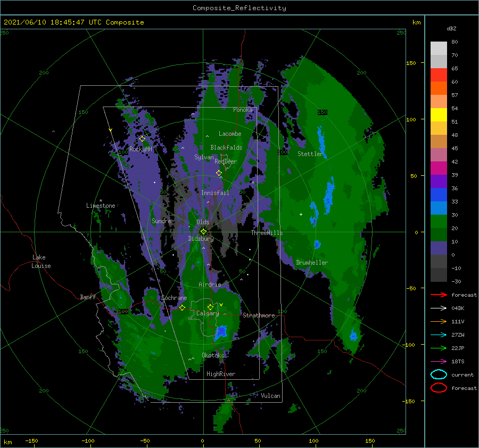Click the ThreeHills town label
This screenshot has width=479, height=448.
(267, 233)
